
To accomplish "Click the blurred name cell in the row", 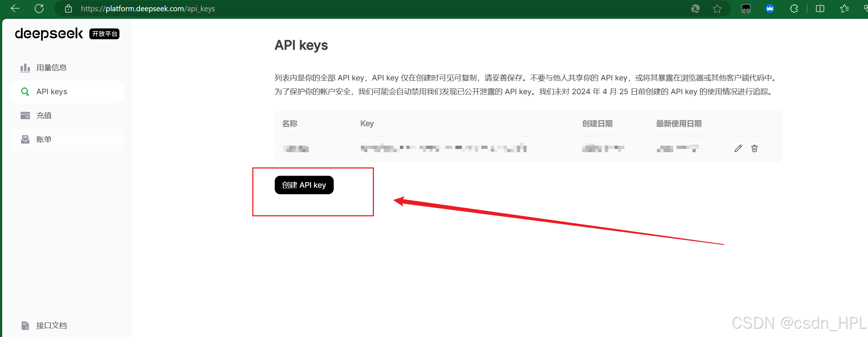I will (296, 149).
